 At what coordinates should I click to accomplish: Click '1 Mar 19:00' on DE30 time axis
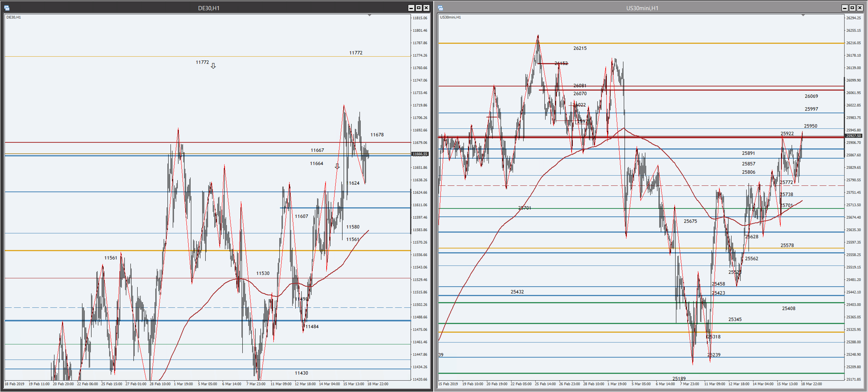(184, 384)
